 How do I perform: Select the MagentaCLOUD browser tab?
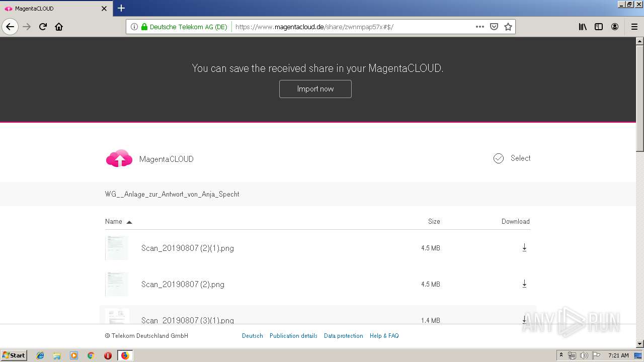pyautogui.click(x=56, y=9)
